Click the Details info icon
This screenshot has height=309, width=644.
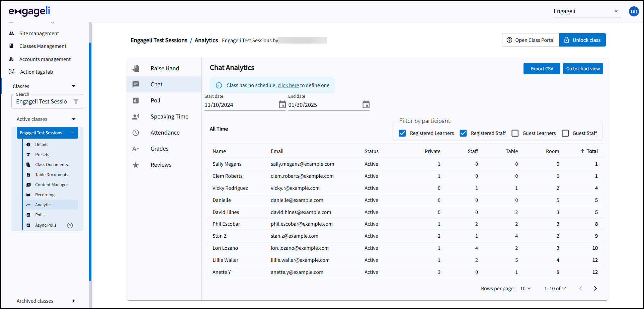[x=28, y=145]
